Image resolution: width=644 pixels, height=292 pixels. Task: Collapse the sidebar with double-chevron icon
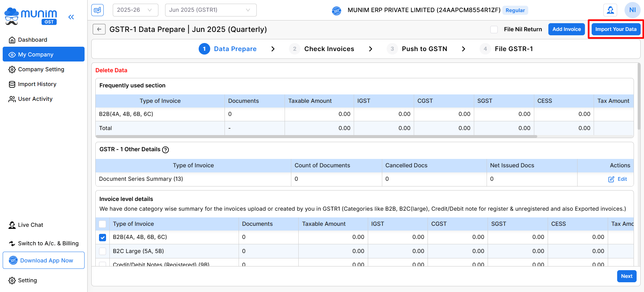click(71, 17)
